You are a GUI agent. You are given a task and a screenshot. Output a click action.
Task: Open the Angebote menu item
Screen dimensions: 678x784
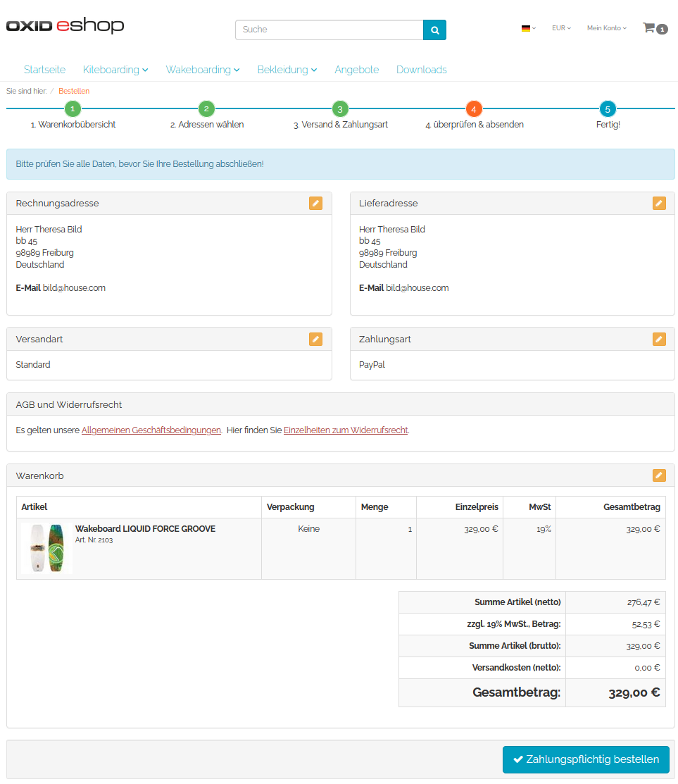[357, 70]
